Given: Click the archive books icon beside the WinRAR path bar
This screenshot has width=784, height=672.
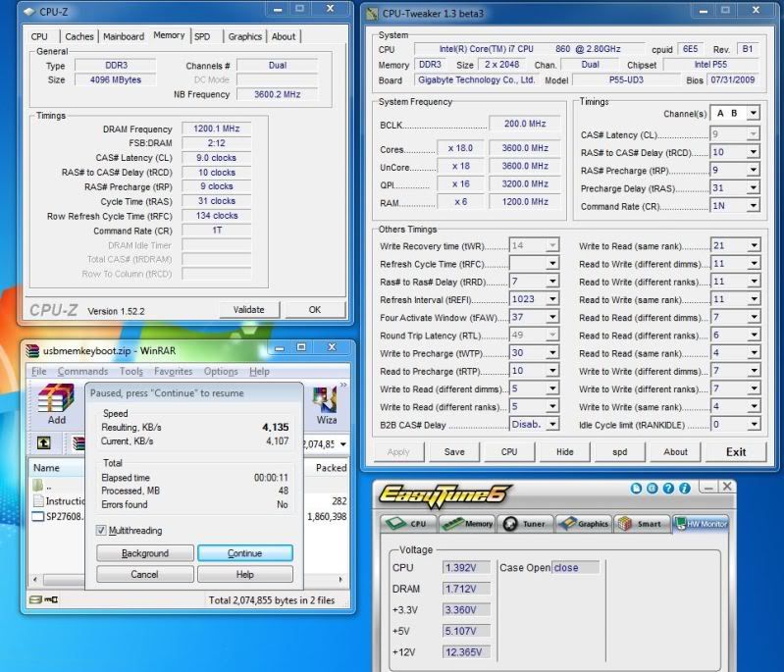Looking at the screenshot, I should (78, 443).
